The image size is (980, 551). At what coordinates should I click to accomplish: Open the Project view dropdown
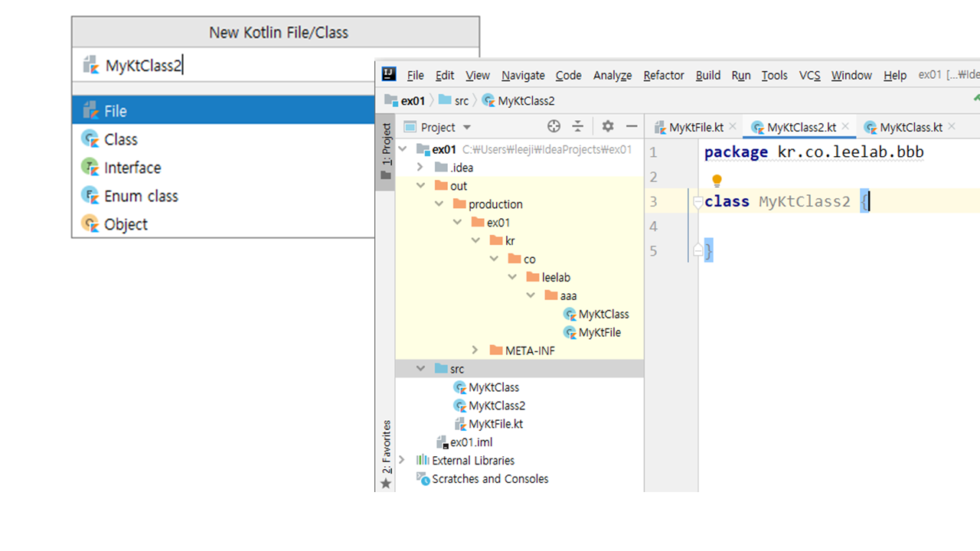(467, 128)
